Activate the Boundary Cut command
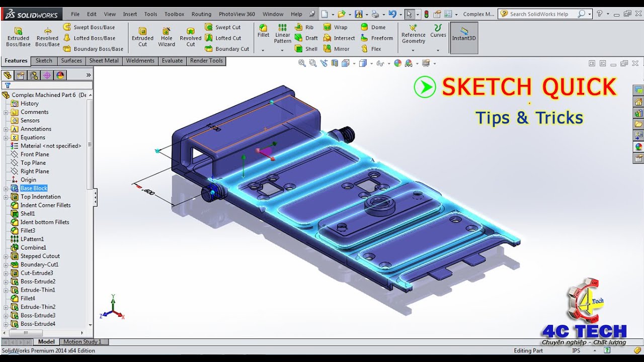 [x=227, y=49]
